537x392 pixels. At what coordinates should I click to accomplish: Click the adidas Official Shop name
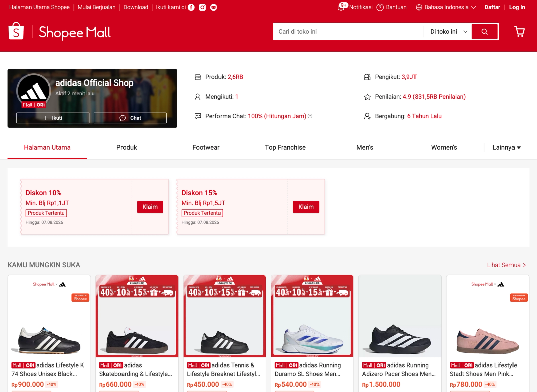[x=94, y=83]
